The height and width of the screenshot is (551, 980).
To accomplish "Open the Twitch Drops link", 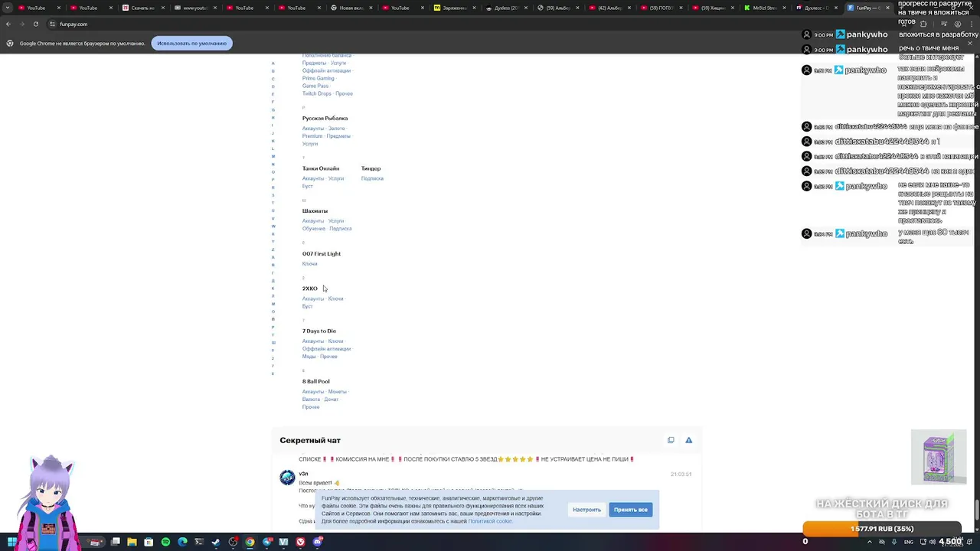I will [316, 93].
